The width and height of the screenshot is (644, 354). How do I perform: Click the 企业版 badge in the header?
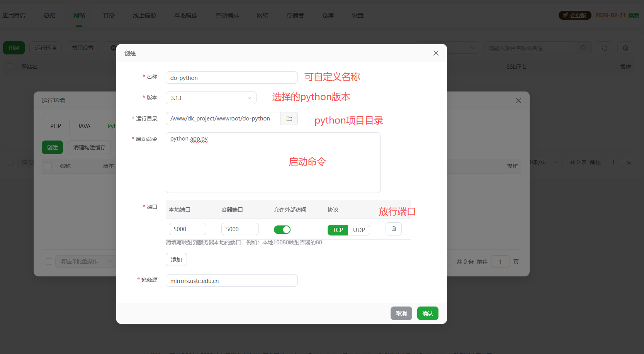574,15
